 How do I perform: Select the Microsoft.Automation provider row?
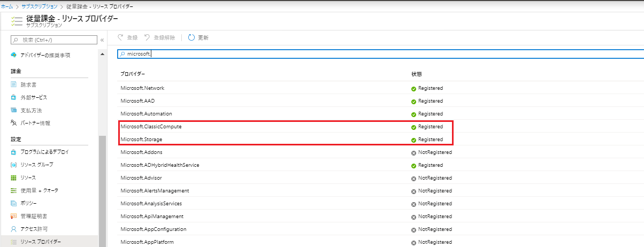(x=381, y=113)
